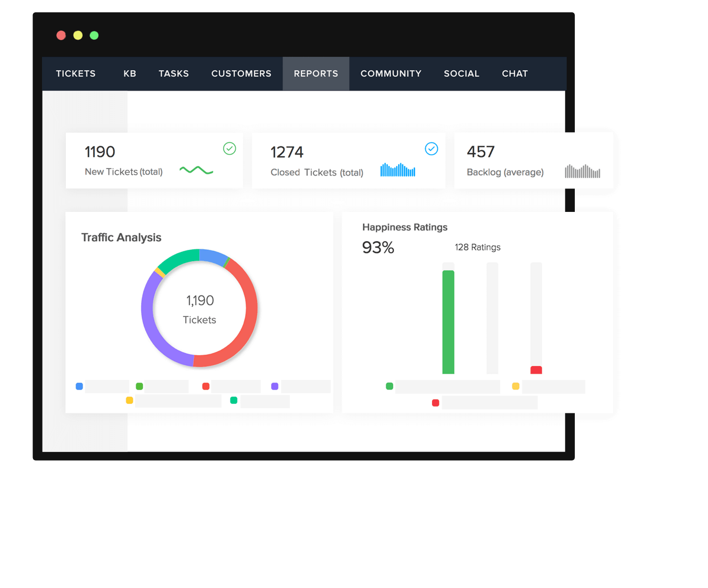Toggle the yellow legend entry in Happiness Ratings
708x588 pixels.
516,386
